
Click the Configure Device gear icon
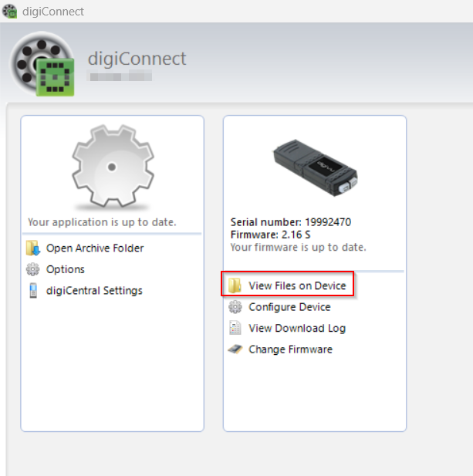coord(235,307)
